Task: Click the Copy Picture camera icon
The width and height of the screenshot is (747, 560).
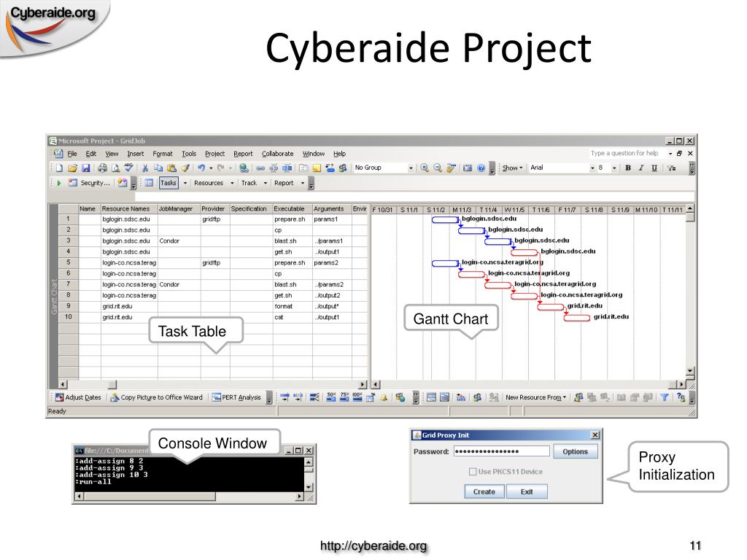Action: point(468,168)
